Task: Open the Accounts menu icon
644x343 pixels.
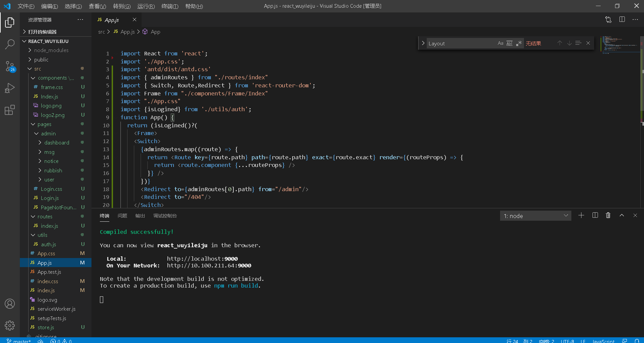Action: point(10,304)
